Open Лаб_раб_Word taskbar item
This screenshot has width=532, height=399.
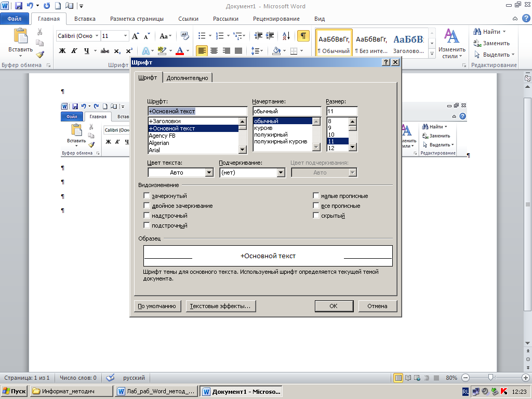pos(156,391)
